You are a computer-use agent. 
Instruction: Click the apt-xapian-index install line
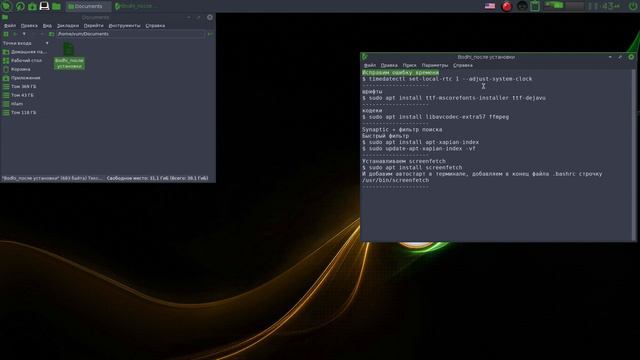point(420,142)
